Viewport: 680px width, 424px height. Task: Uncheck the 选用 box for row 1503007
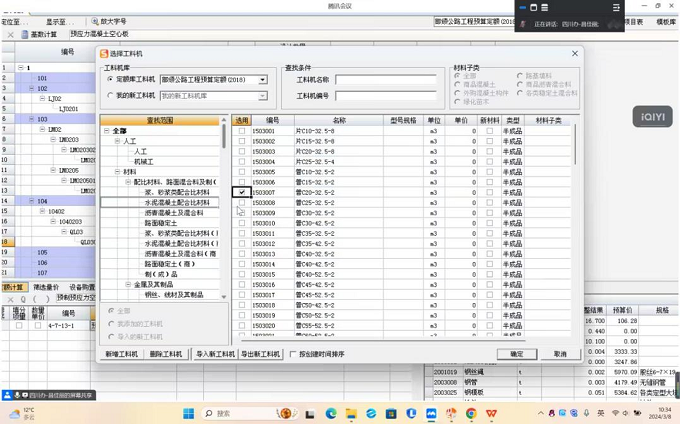tap(242, 192)
